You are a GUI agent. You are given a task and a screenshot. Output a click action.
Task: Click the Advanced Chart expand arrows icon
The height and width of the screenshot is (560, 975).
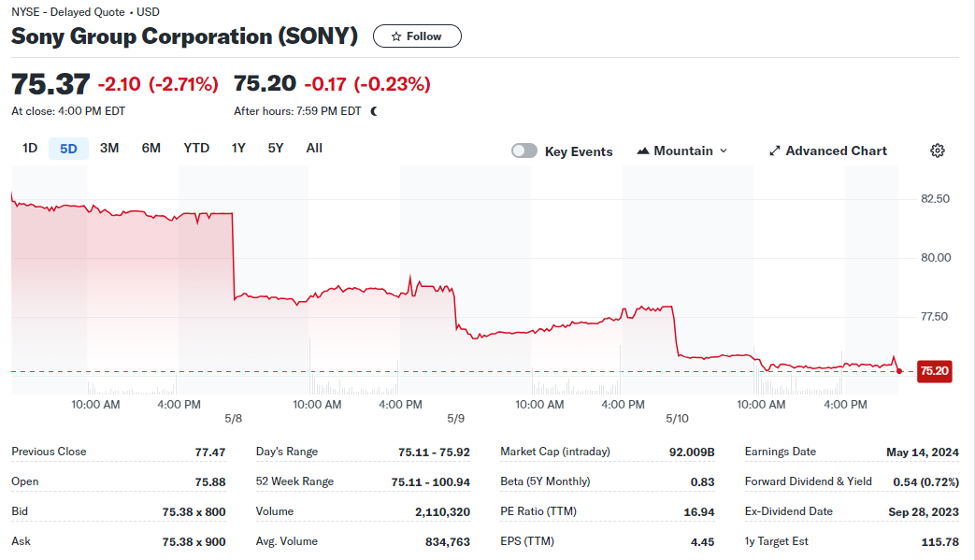774,151
